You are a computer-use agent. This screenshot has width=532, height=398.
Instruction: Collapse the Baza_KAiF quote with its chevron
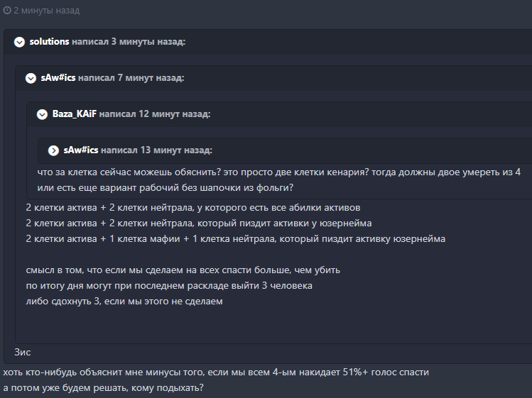pyautogui.click(x=42, y=114)
